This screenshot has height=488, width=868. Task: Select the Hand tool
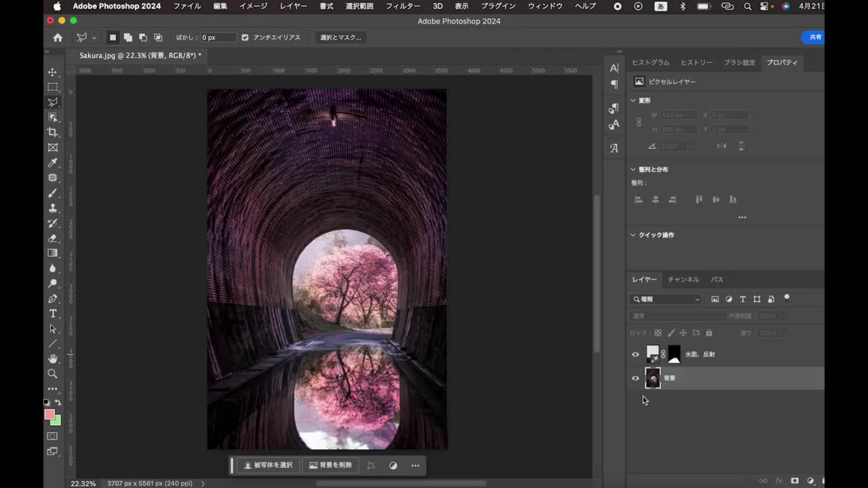click(x=53, y=359)
